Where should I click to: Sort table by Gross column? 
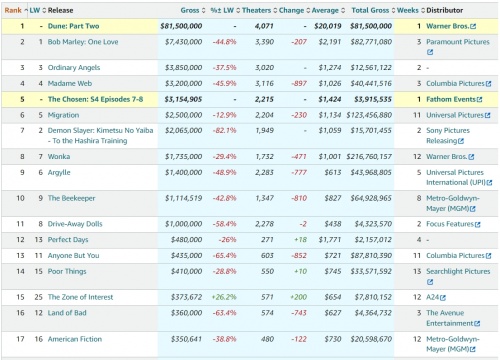(x=190, y=10)
